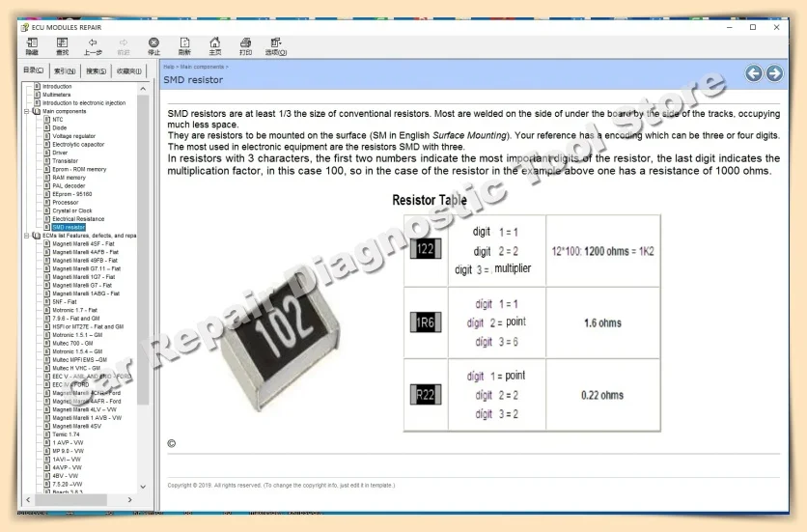Collapse the Main components tree node

coord(27,111)
